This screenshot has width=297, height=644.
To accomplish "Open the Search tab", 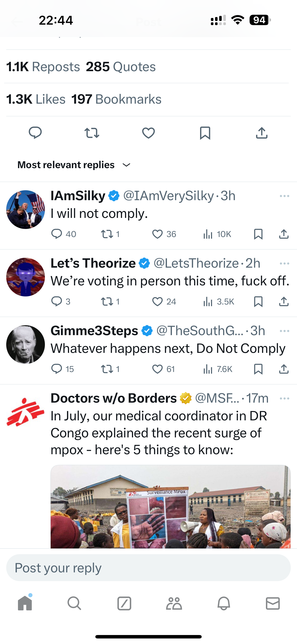I will (74, 603).
